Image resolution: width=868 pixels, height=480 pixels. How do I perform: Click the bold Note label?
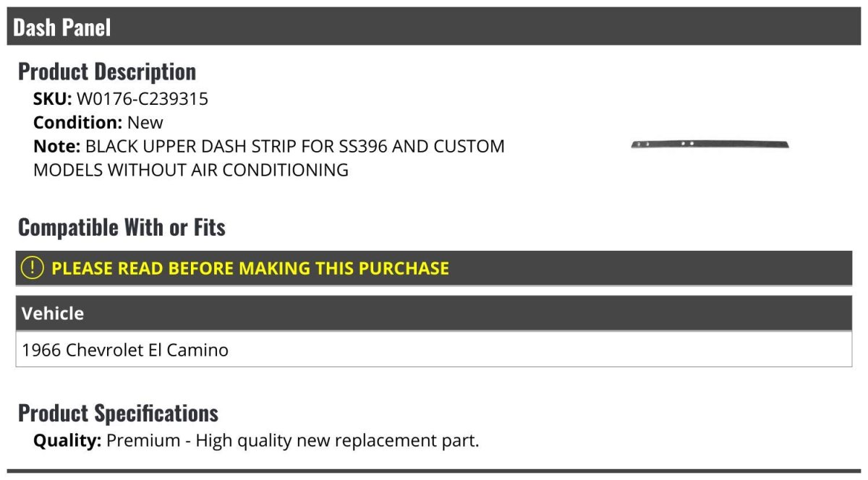coord(56,147)
